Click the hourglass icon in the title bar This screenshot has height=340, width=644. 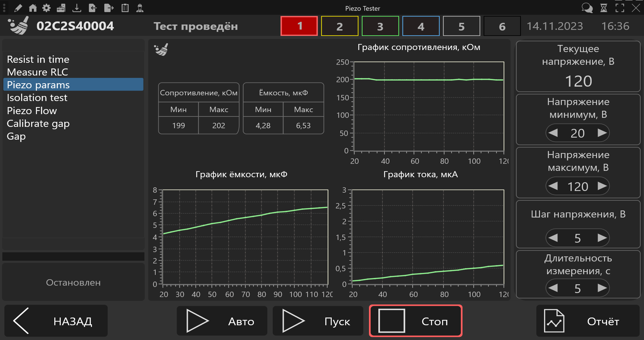coord(604,8)
